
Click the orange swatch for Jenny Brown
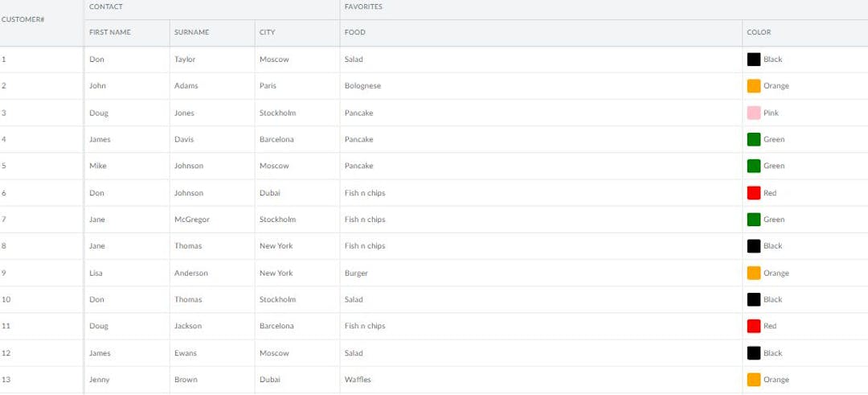click(x=754, y=380)
